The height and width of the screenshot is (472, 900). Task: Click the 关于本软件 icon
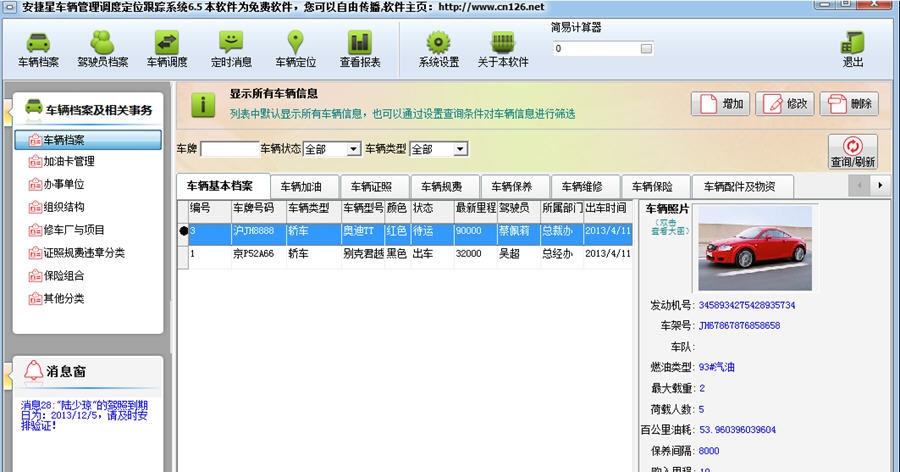pos(502,50)
